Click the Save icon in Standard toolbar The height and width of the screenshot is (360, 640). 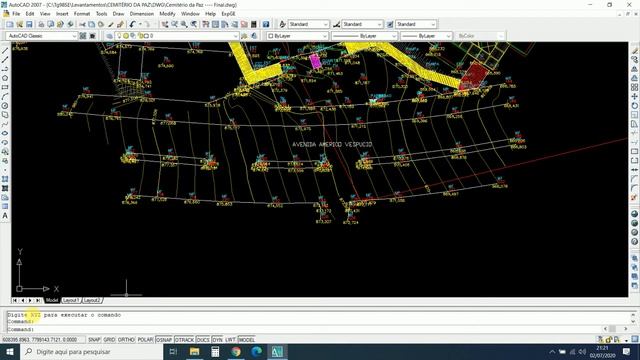click(29, 24)
